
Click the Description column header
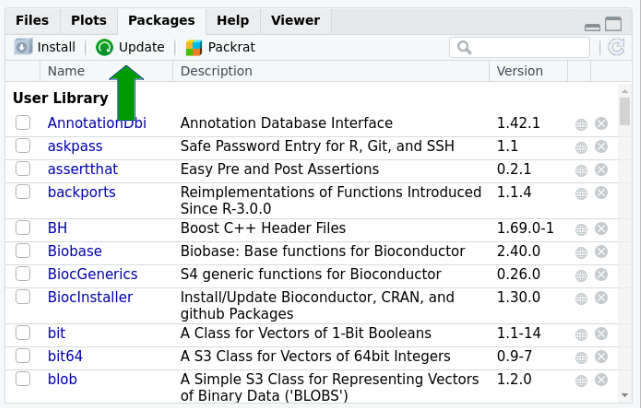331,71
